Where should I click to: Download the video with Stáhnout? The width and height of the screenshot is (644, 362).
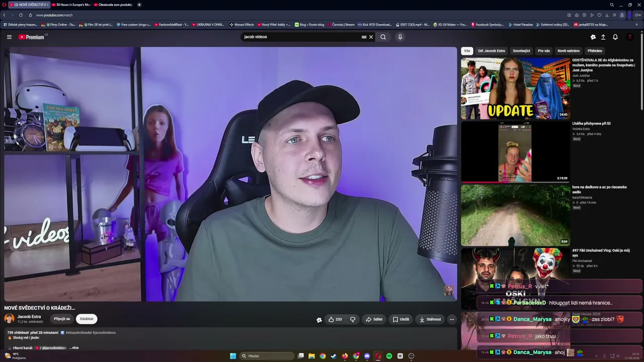click(430, 319)
